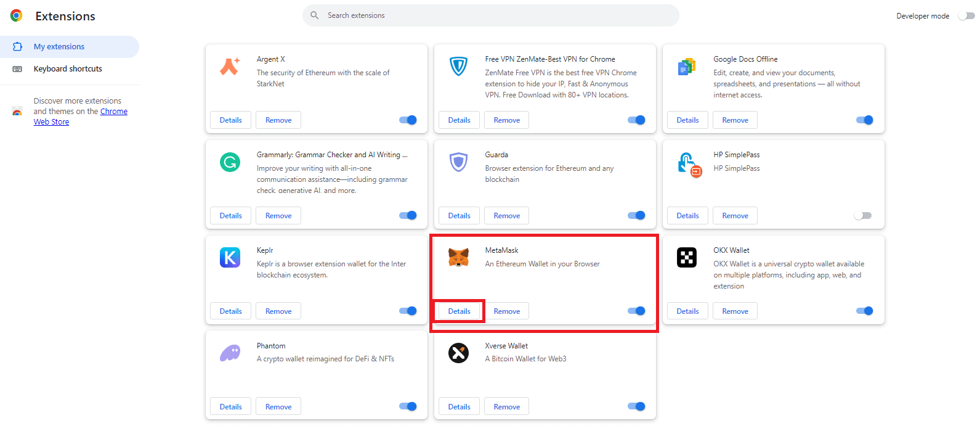The height and width of the screenshot is (431, 980).
Task: Remove the Keplr extension
Action: pos(278,311)
